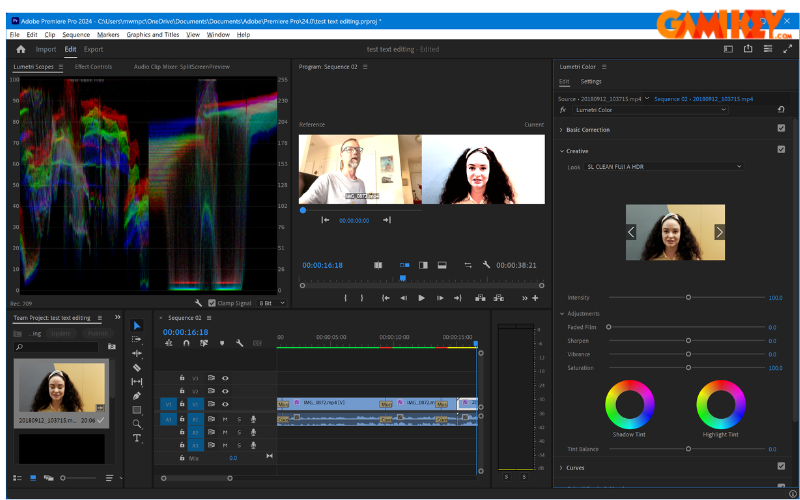Viewport: 800px width, 500px height.
Task: Select vertical split comparison view
Action: 423,265
